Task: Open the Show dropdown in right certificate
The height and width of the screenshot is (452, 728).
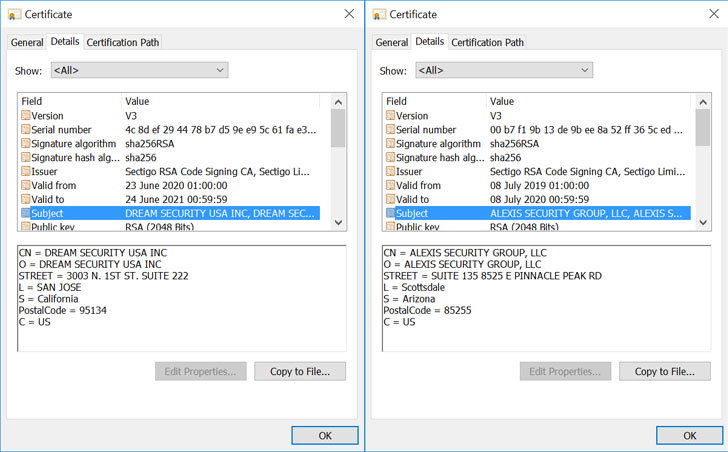Action: coord(503,71)
